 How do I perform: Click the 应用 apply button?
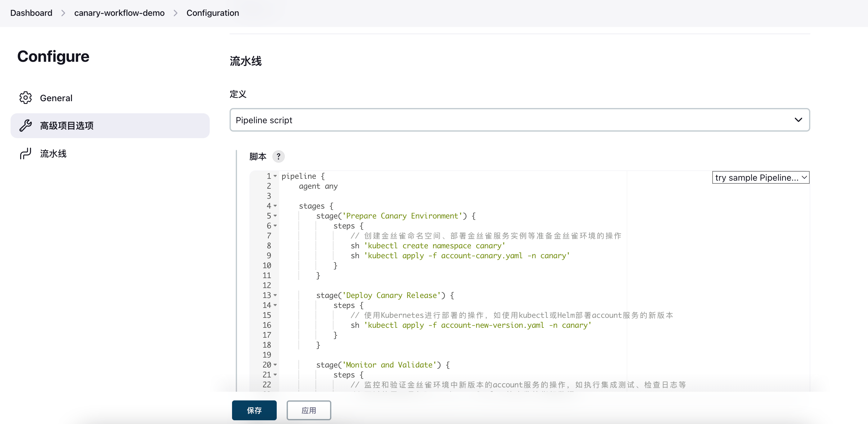[308, 410]
